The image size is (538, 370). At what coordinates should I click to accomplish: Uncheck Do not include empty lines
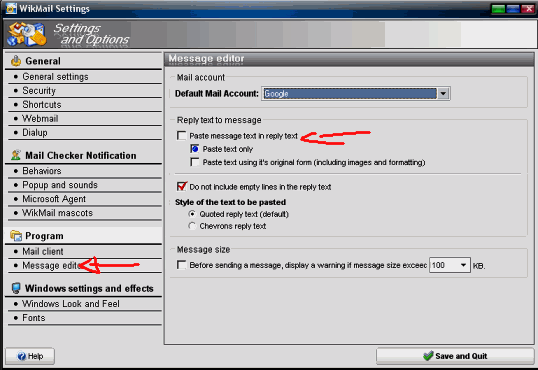click(x=182, y=186)
